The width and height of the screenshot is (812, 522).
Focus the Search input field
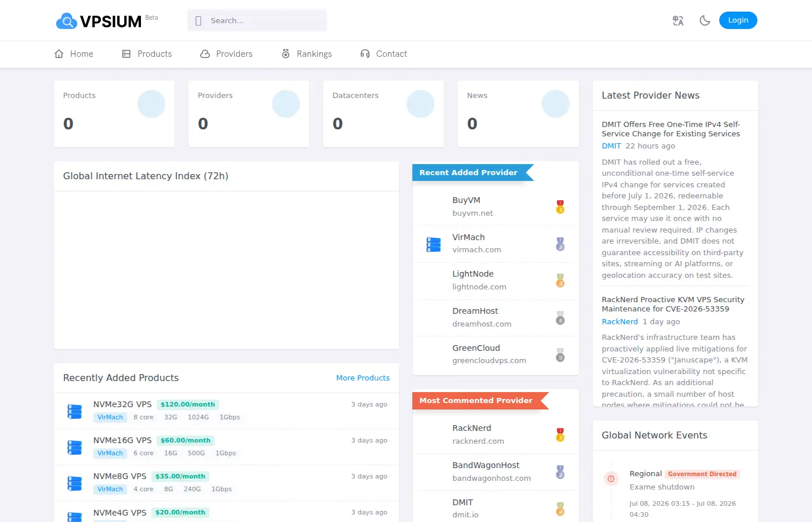point(257,20)
